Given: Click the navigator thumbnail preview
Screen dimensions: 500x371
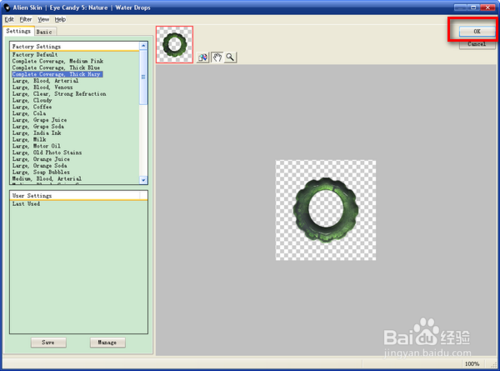Looking at the screenshot, I should click(174, 44).
